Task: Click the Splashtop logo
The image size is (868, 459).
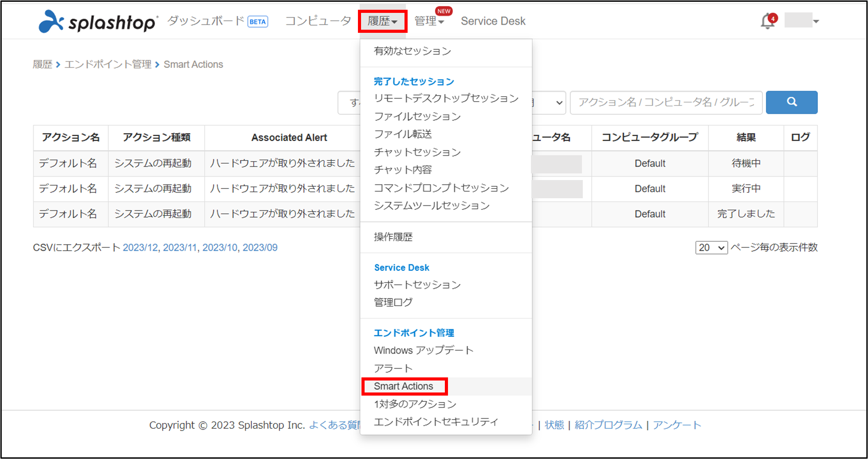Action: 98,21
